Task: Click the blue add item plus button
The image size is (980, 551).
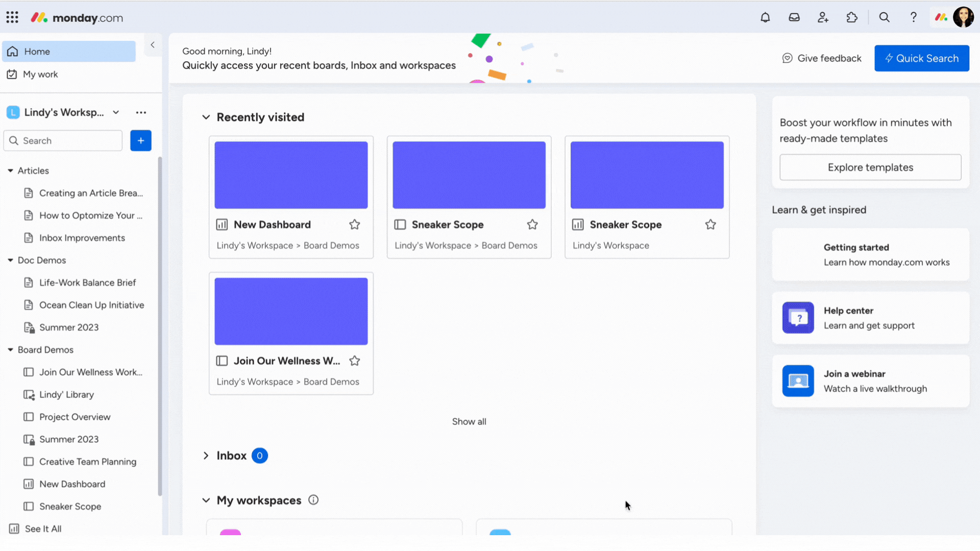Action: 141,141
